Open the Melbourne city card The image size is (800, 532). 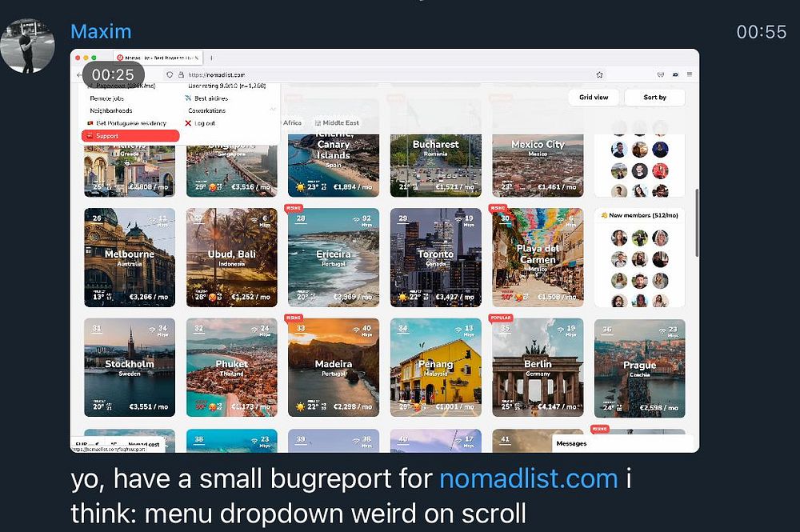click(130, 257)
